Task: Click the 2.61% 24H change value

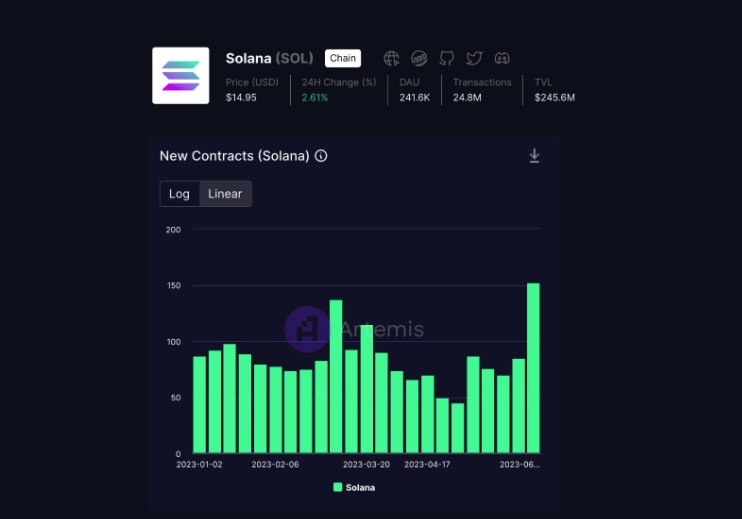Action: (x=315, y=97)
